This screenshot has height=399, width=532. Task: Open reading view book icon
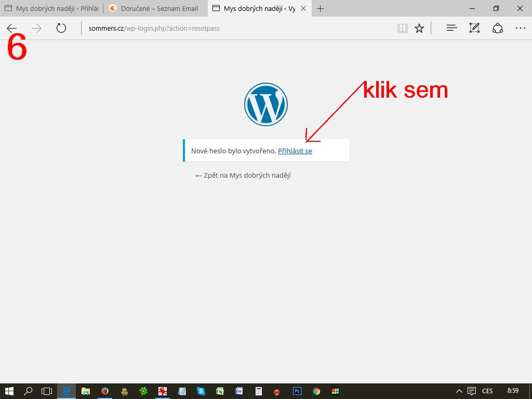[x=403, y=28]
